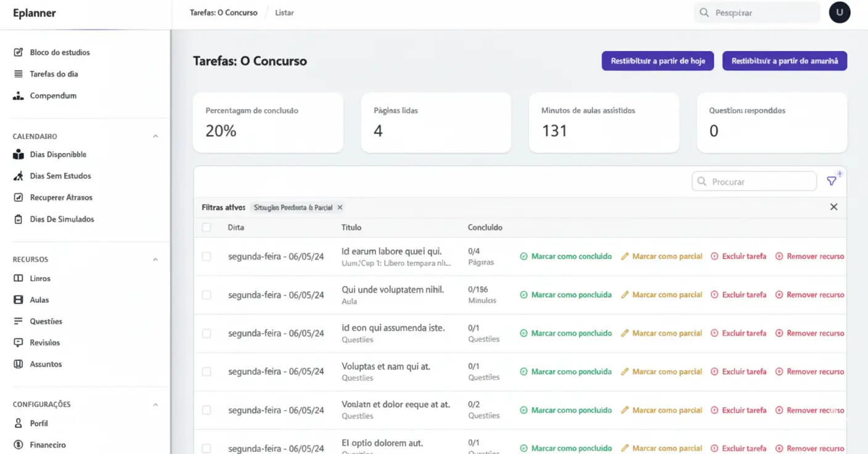Viewport: 868px width, 454px height.
Task: Open the Compendium page
Action: (52, 95)
